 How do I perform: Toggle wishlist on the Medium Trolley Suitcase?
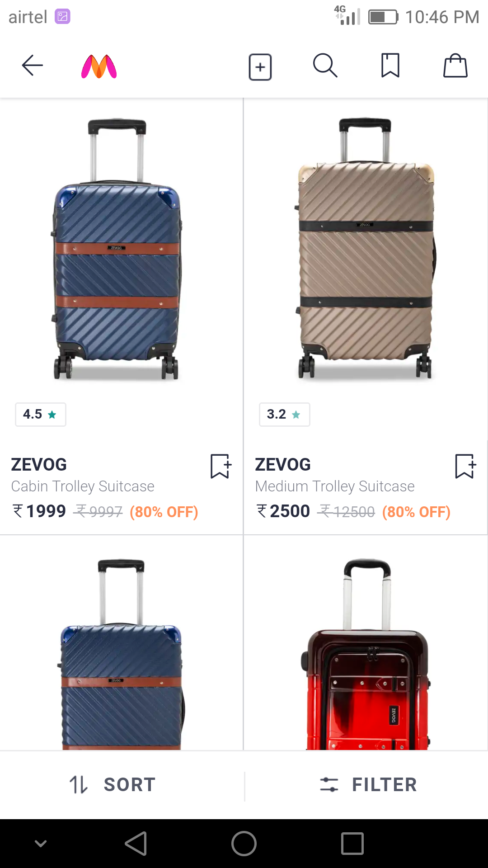click(x=465, y=467)
